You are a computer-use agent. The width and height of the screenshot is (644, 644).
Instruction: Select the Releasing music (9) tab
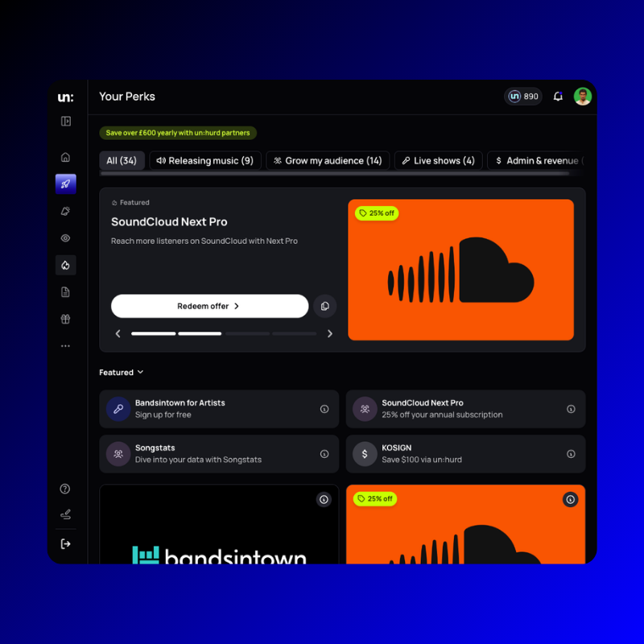click(205, 160)
